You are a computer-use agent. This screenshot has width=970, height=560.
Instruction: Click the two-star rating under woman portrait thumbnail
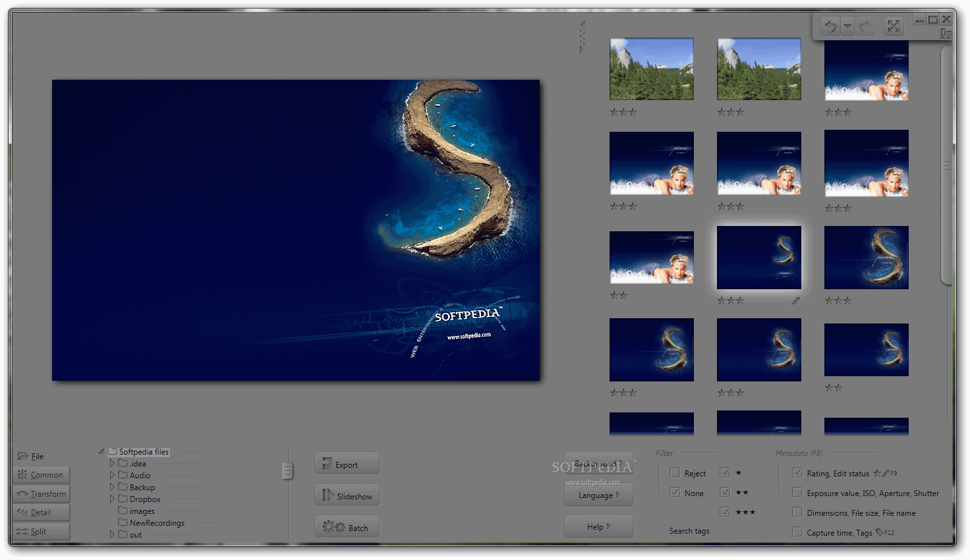pos(619,295)
